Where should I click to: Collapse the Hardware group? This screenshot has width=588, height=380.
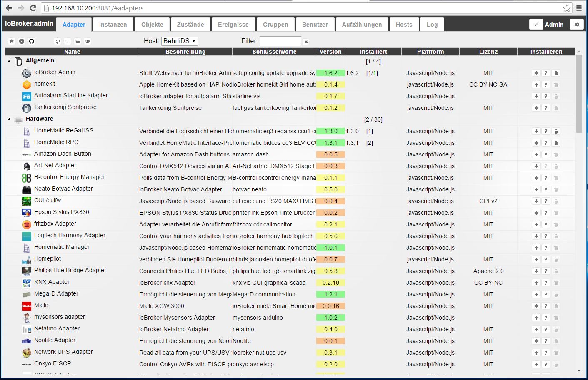9,119
